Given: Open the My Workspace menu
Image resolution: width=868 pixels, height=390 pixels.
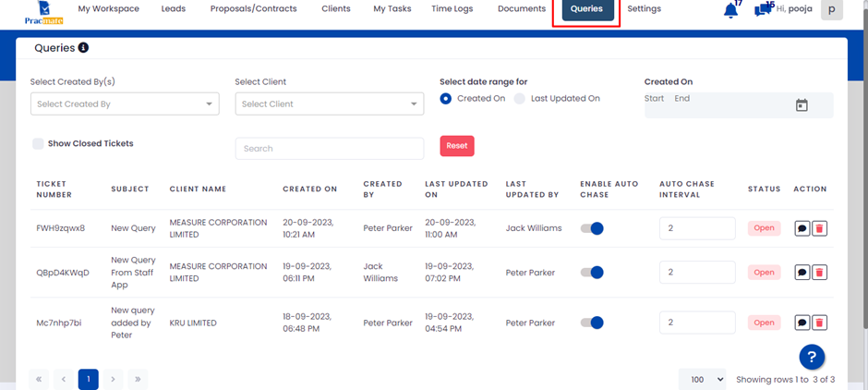Looking at the screenshot, I should [109, 9].
